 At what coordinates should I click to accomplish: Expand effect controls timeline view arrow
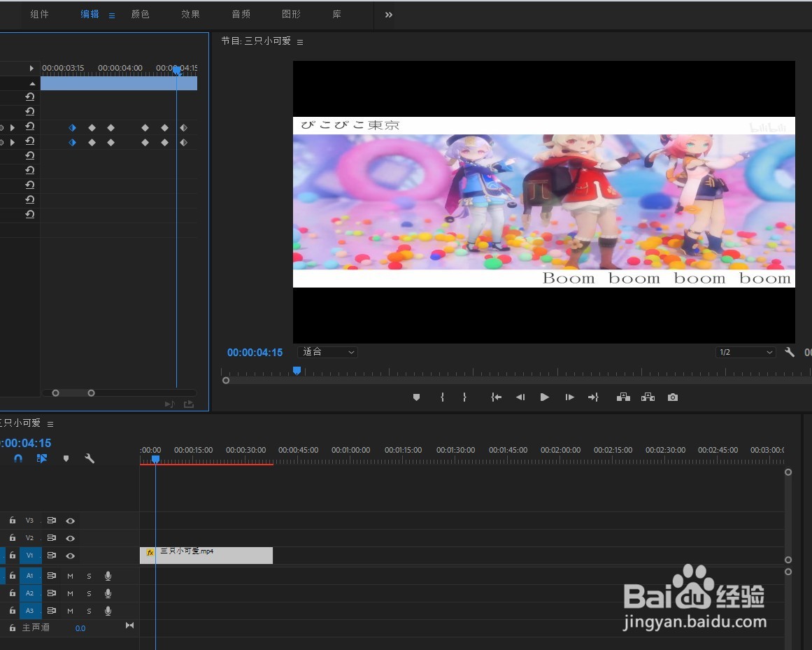31,69
